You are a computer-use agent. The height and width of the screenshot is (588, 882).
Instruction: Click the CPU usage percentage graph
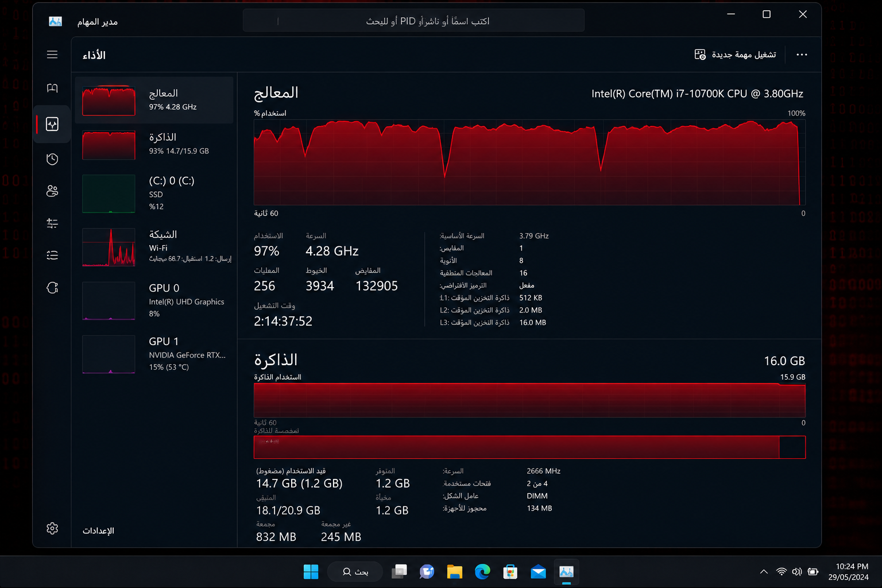(529, 162)
